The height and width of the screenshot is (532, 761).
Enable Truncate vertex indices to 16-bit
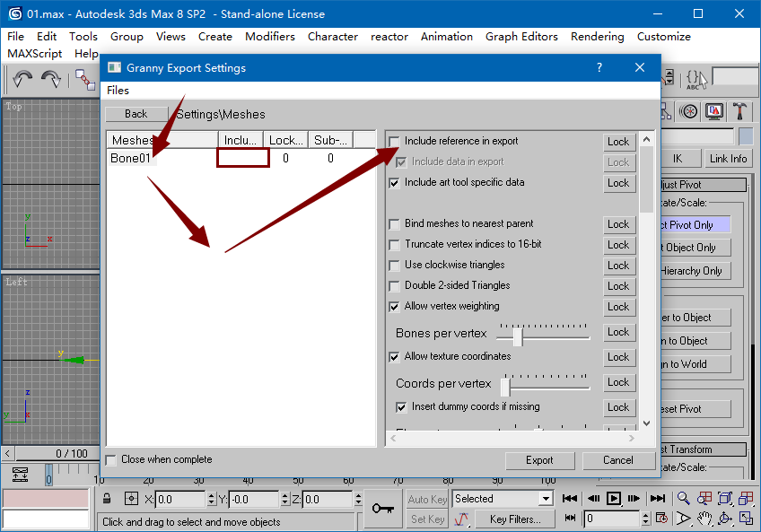(394, 245)
